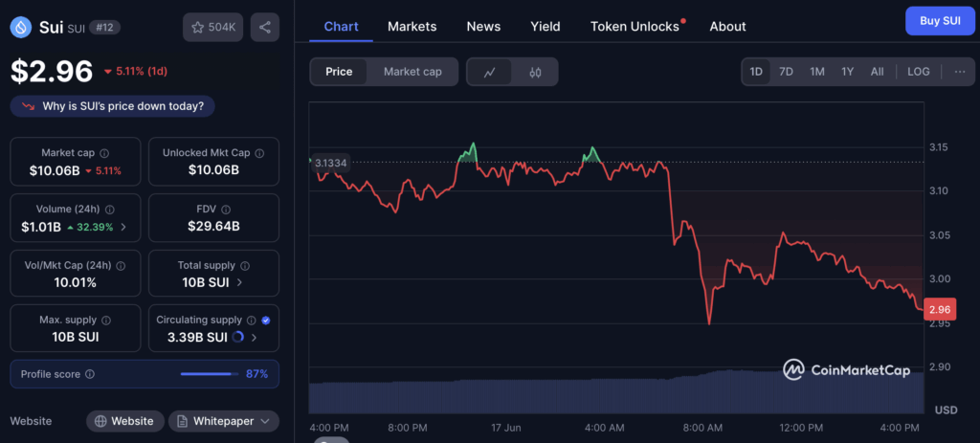Open the Whitepaper dropdown arrow
Image resolution: width=980 pixels, height=443 pixels.
(265, 421)
